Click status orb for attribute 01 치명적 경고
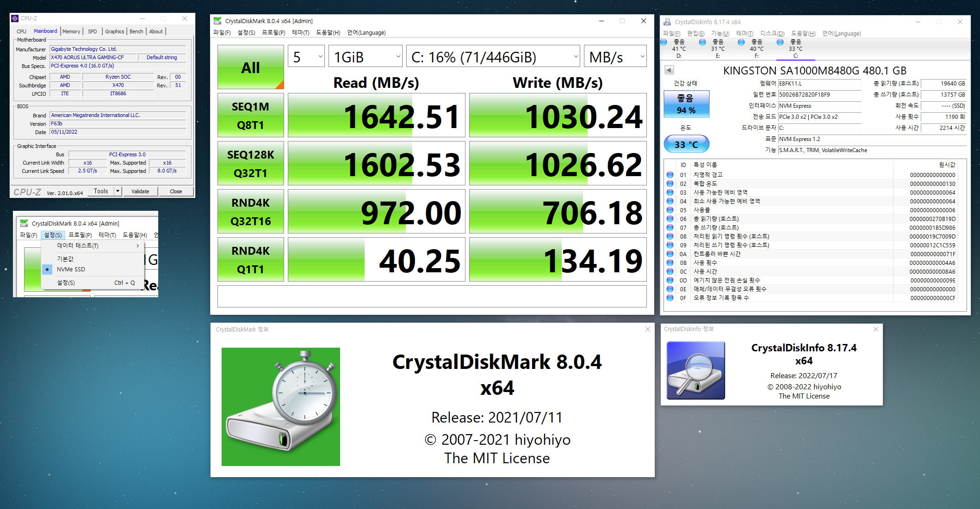Screen dimensions: 980x509 (x=670, y=175)
